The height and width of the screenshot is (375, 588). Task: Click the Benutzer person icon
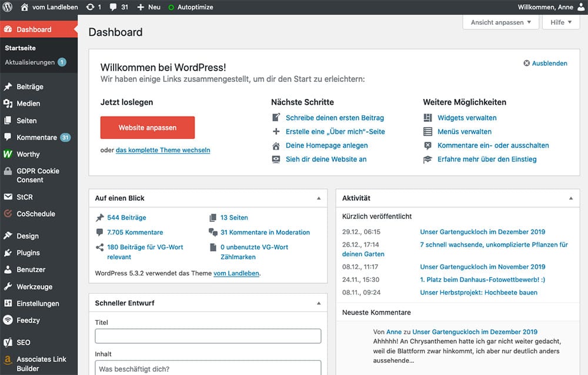[x=8, y=270]
